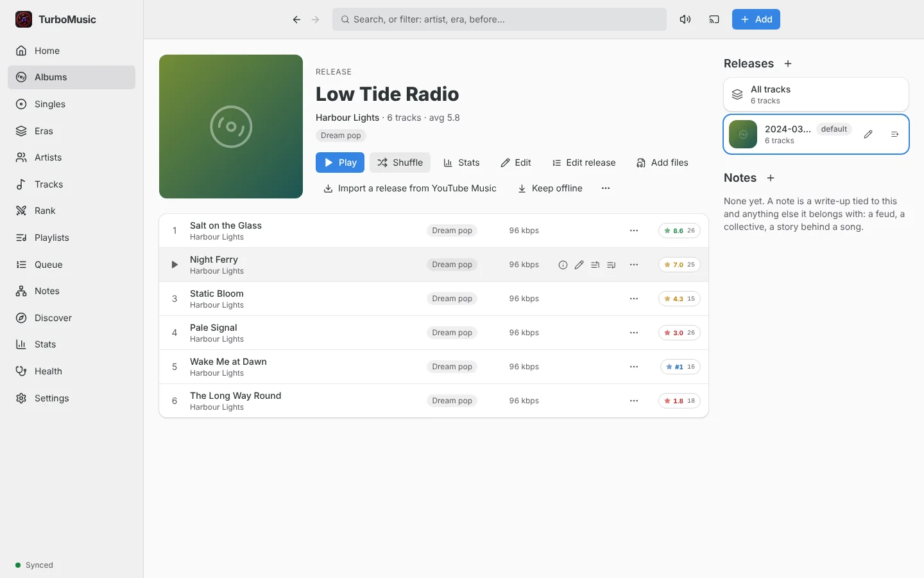Go to Rank in the sidebar
The width and height of the screenshot is (924, 578).
click(x=71, y=211)
